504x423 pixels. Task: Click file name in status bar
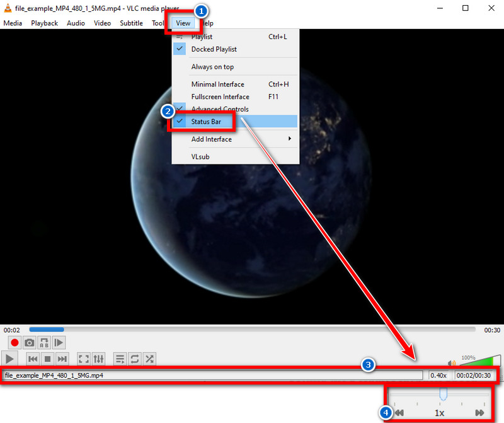pyautogui.click(x=54, y=375)
